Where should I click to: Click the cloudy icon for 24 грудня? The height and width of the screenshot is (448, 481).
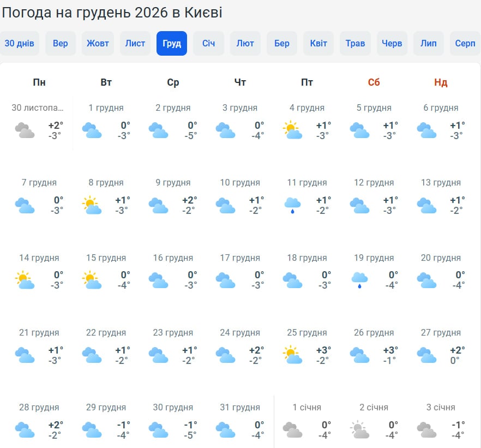(x=225, y=355)
